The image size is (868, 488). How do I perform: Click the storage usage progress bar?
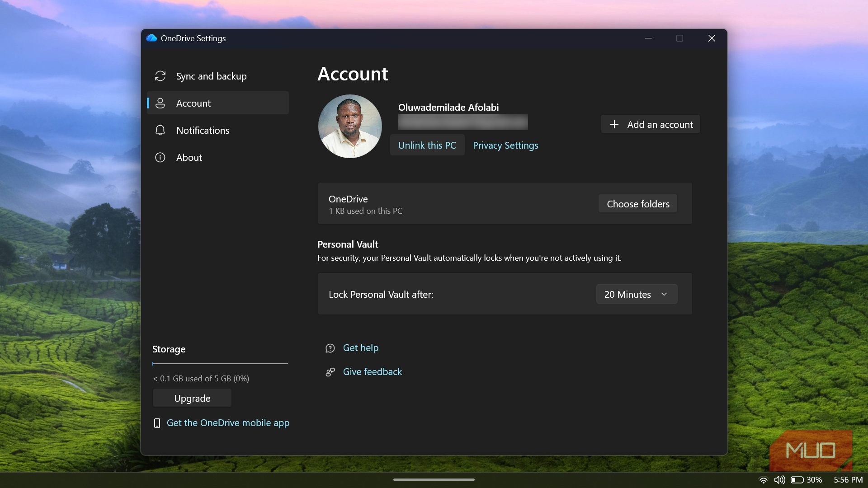pyautogui.click(x=220, y=363)
